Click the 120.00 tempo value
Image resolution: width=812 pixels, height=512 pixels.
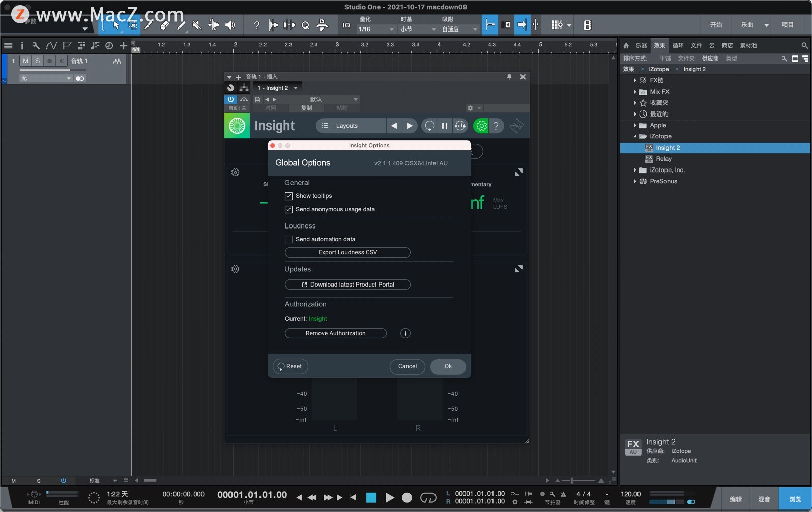tap(631, 494)
